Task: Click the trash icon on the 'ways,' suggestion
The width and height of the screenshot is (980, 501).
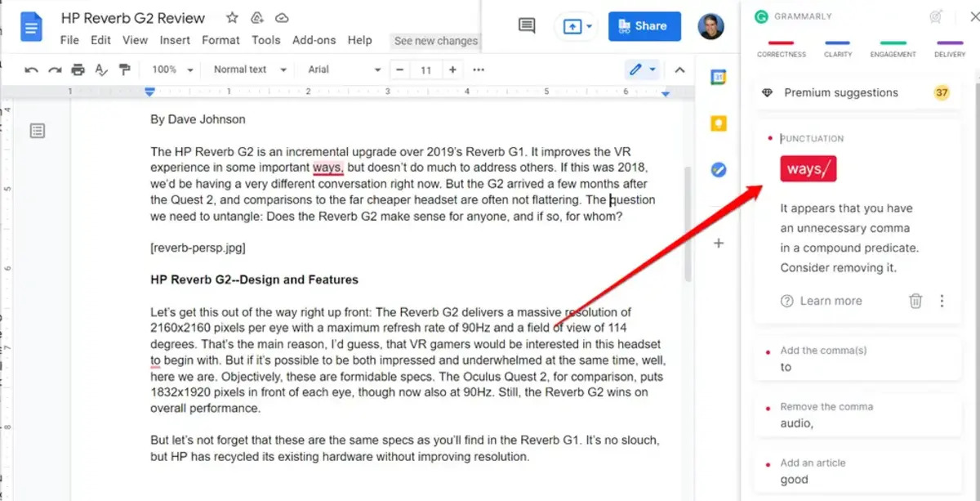Action: (x=915, y=301)
